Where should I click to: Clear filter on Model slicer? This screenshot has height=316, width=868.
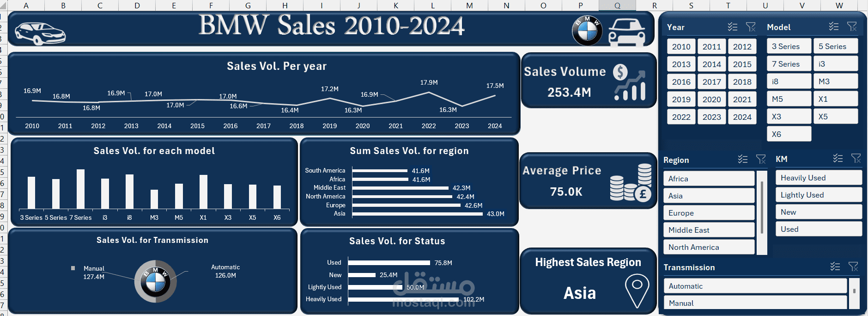tap(852, 26)
